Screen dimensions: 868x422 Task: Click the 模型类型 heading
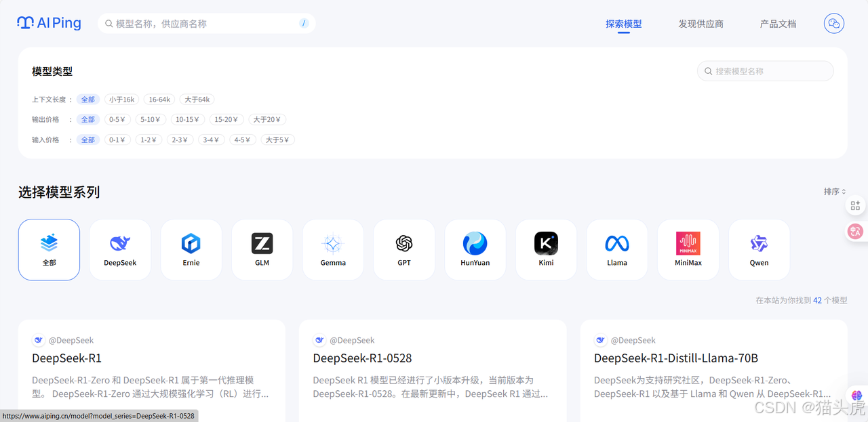(x=52, y=71)
